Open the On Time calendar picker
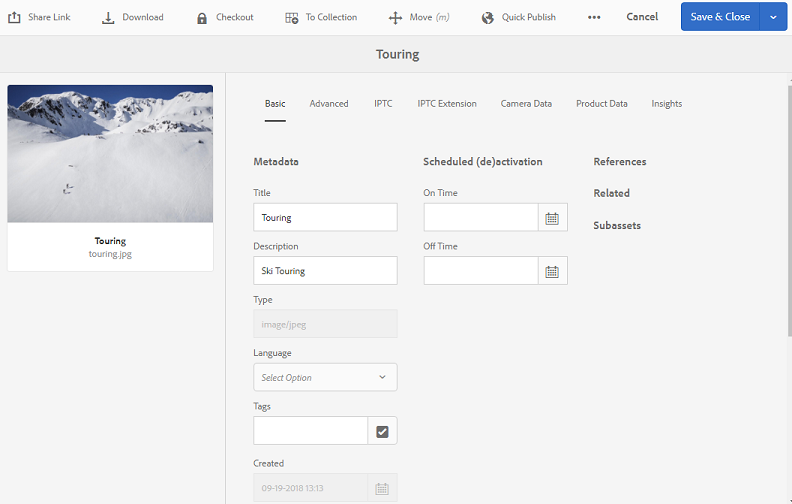The height and width of the screenshot is (504, 792). (552, 218)
